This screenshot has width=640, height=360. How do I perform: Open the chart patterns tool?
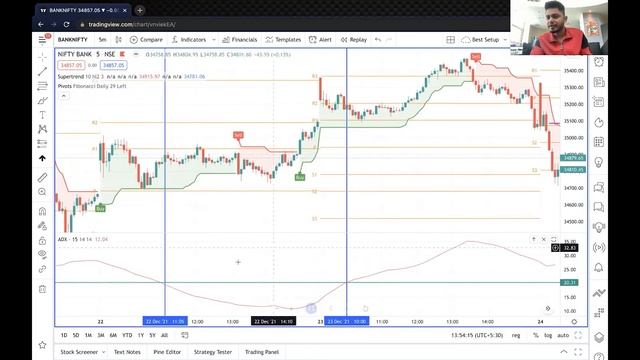click(x=42, y=129)
